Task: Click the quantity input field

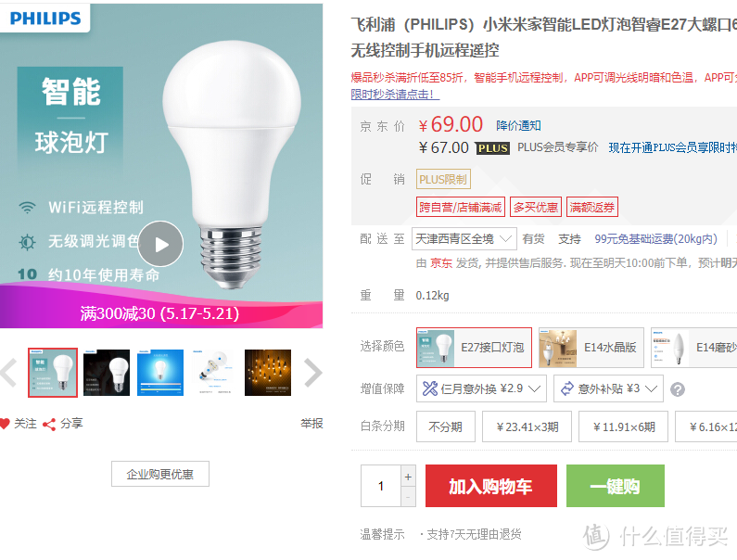Action: coord(381,486)
